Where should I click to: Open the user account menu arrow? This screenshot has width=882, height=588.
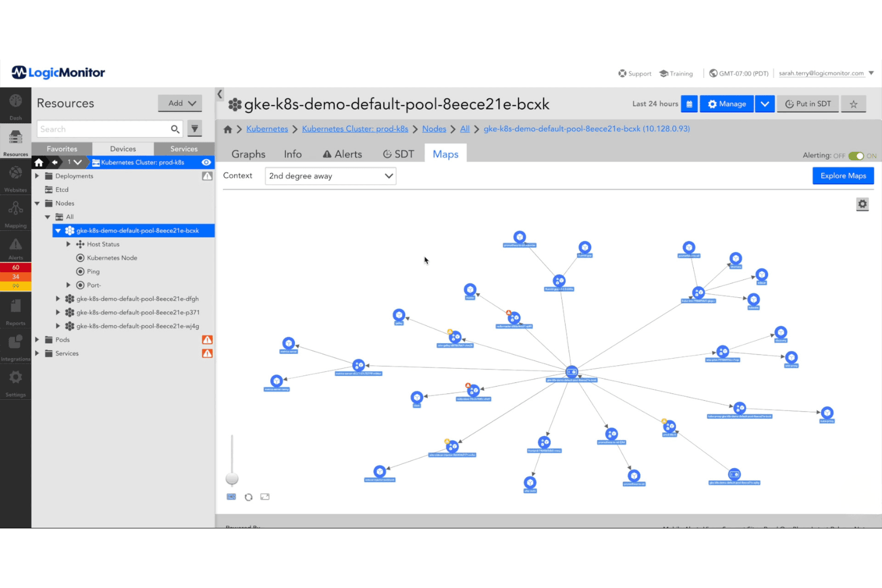[871, 73]
